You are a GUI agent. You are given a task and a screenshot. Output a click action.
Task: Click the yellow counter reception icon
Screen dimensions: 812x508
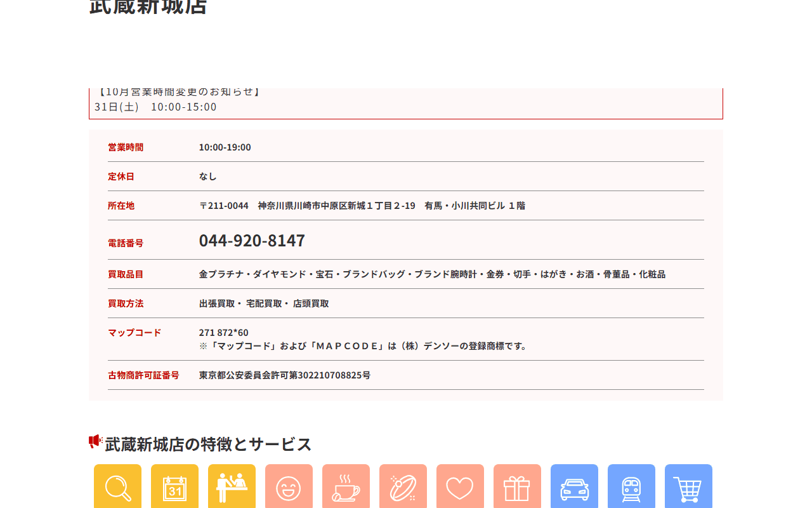[x=232, y=486]
